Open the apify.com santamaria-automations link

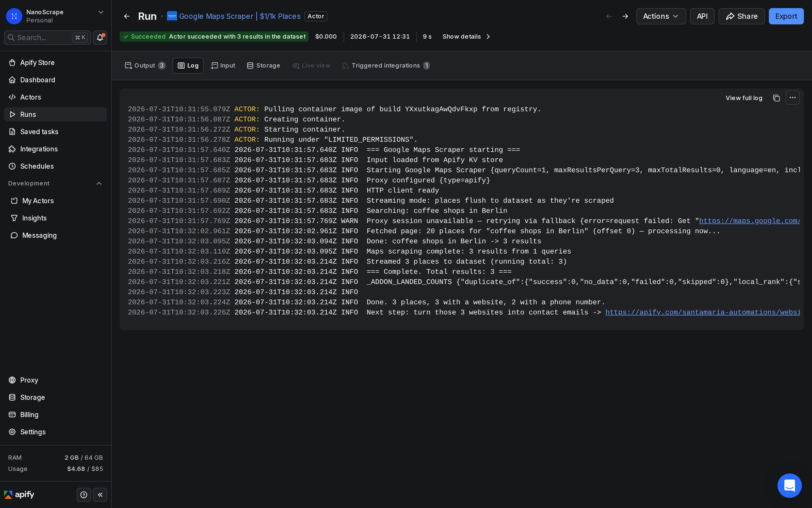pyautogui.click(x=703, y=312)
